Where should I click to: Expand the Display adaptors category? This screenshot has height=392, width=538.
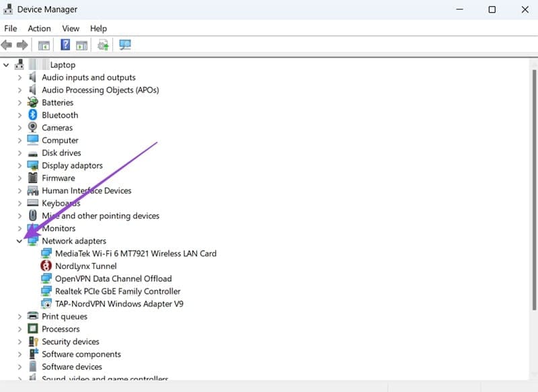pyautogui.click(x=19, y=165)
